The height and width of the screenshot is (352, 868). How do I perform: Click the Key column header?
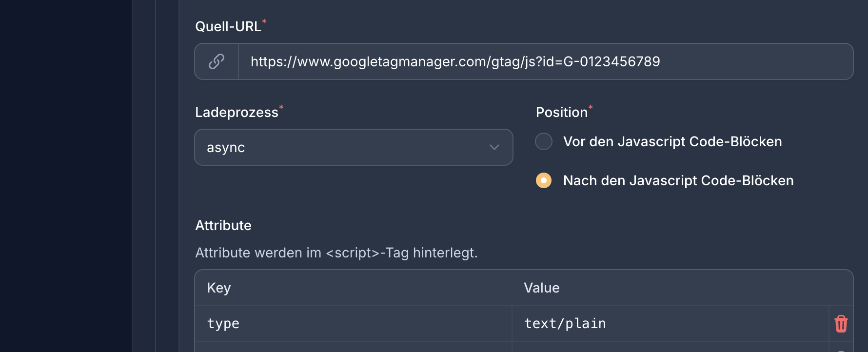(218, 288)
